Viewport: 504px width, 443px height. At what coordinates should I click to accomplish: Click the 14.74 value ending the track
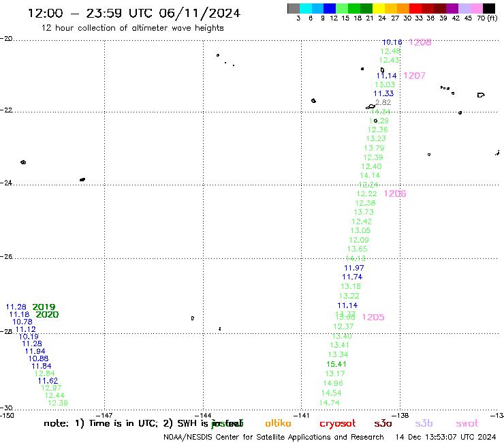330,403
